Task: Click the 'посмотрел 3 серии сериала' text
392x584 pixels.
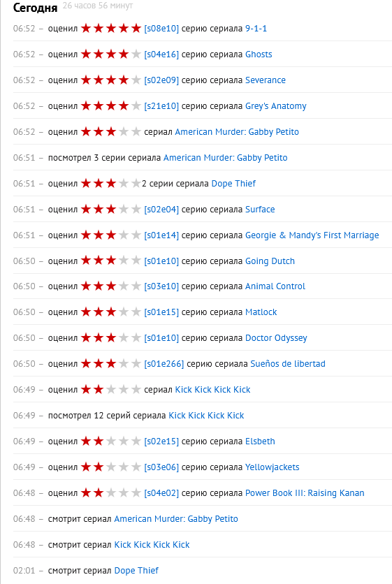Action: [x=104, y=158]
